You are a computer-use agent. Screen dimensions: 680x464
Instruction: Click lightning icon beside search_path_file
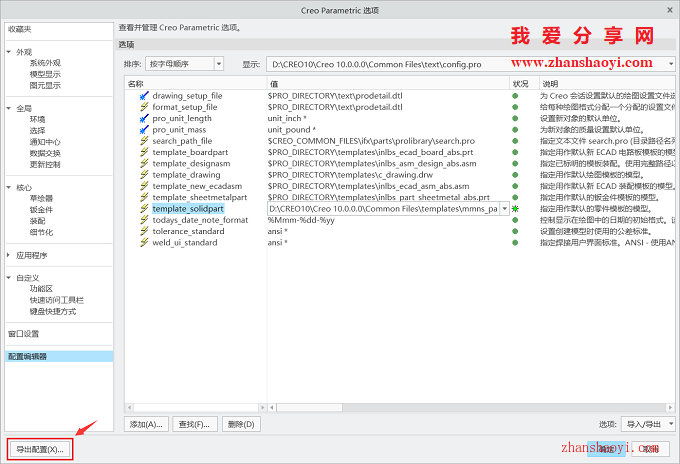144,141
